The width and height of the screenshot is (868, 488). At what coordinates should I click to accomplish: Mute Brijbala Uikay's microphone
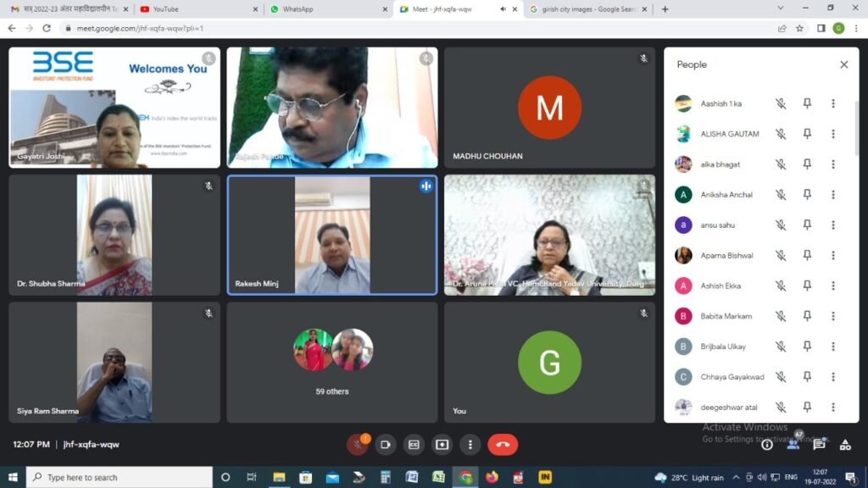[x=781, y=347]
